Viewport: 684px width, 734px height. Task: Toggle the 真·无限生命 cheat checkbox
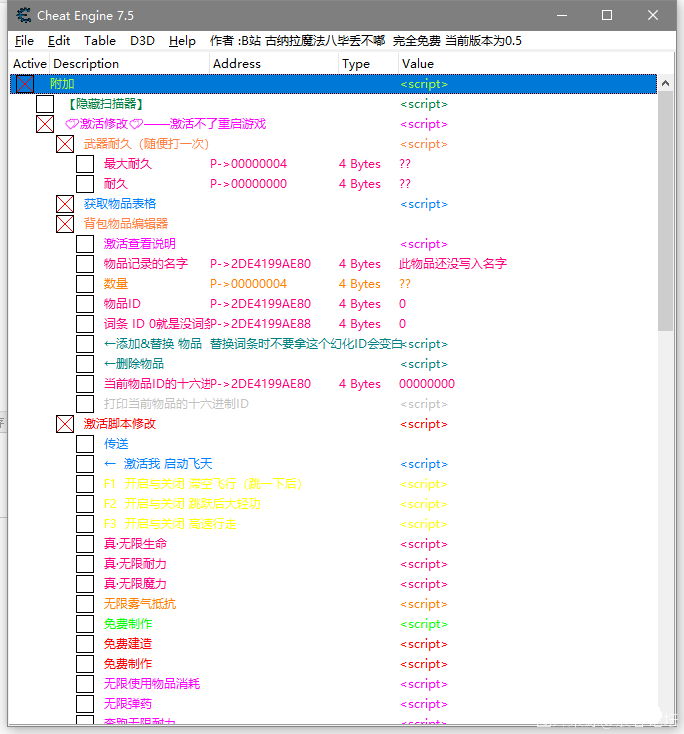click(x=85, y=544)
